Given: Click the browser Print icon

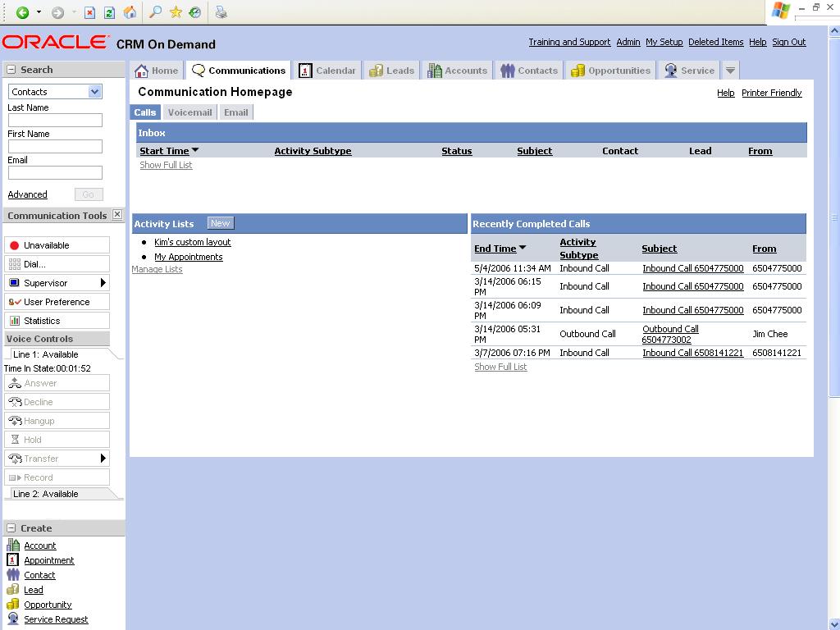Looking at the screenshot, I should coord(221,12).
